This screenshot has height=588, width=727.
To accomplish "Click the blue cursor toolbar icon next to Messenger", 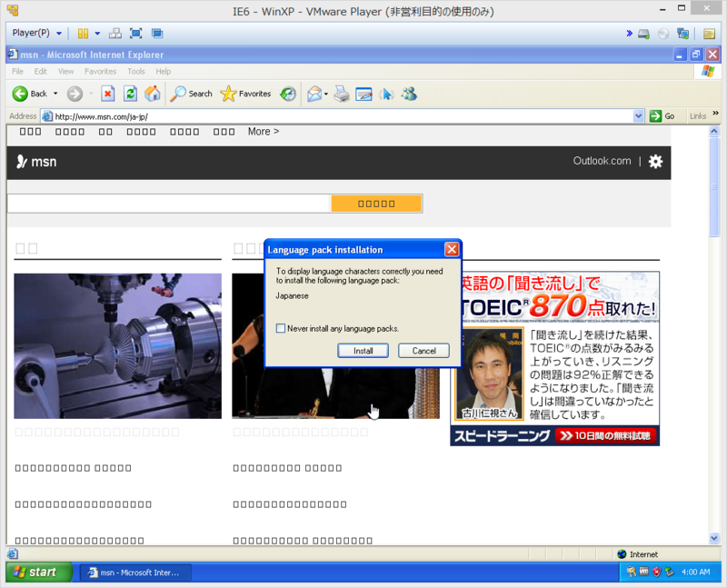I will coord(387,95).
